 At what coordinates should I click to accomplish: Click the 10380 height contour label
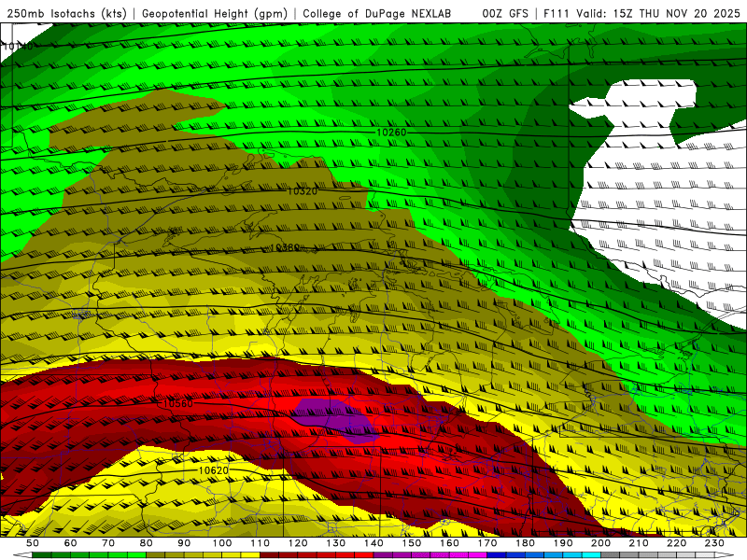[285, 247]
